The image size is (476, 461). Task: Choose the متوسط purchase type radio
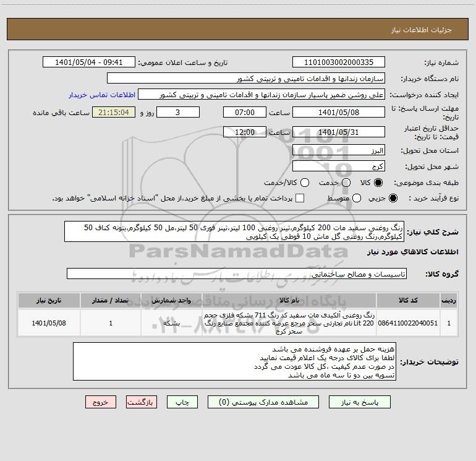[x=357, y=198]
